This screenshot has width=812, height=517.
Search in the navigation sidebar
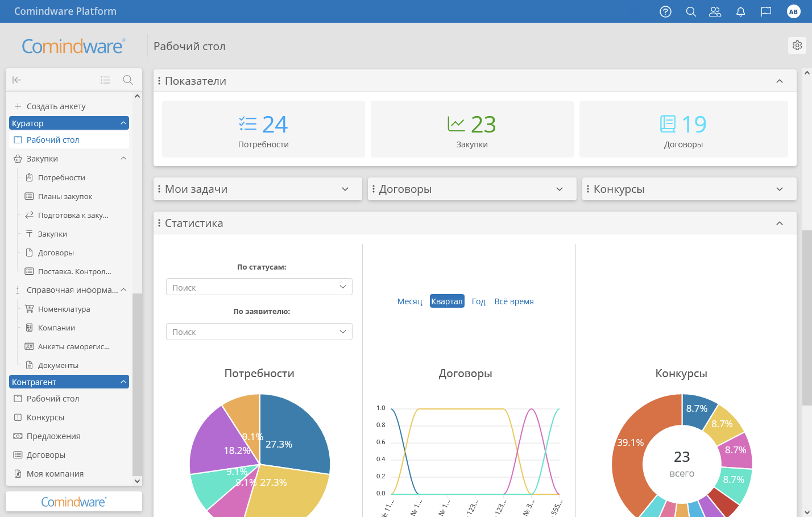tap(128, 80)
